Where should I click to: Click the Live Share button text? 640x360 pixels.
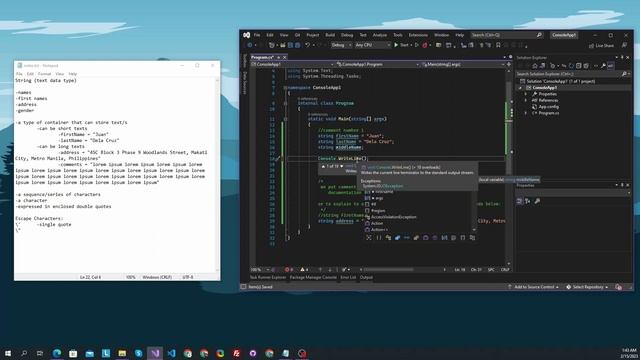coord(604,46)
